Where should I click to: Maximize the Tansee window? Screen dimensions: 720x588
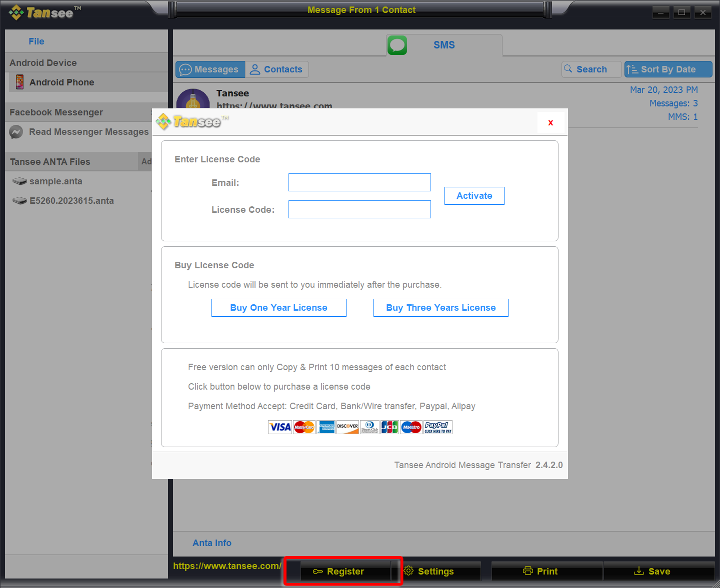click(x=681, y=12)
